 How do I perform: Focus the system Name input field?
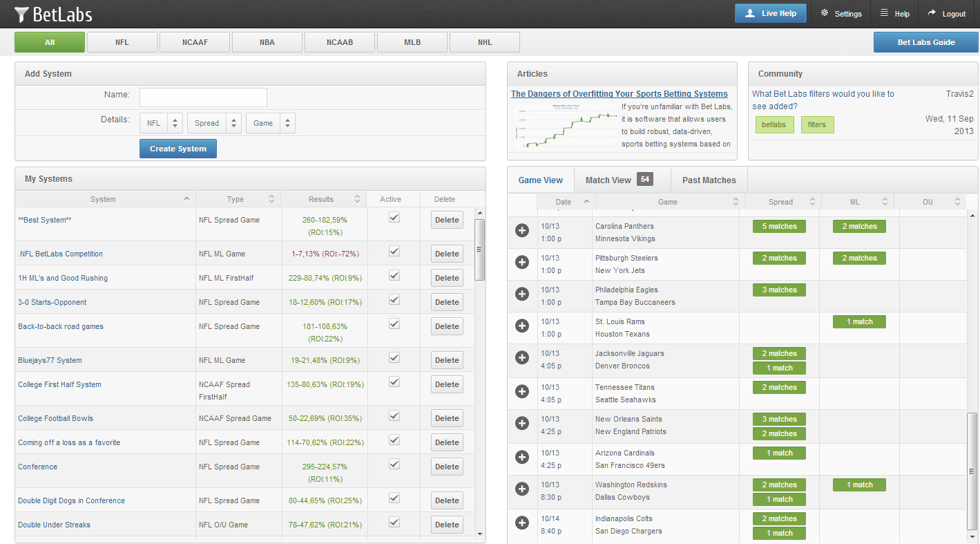pos(203,97)
